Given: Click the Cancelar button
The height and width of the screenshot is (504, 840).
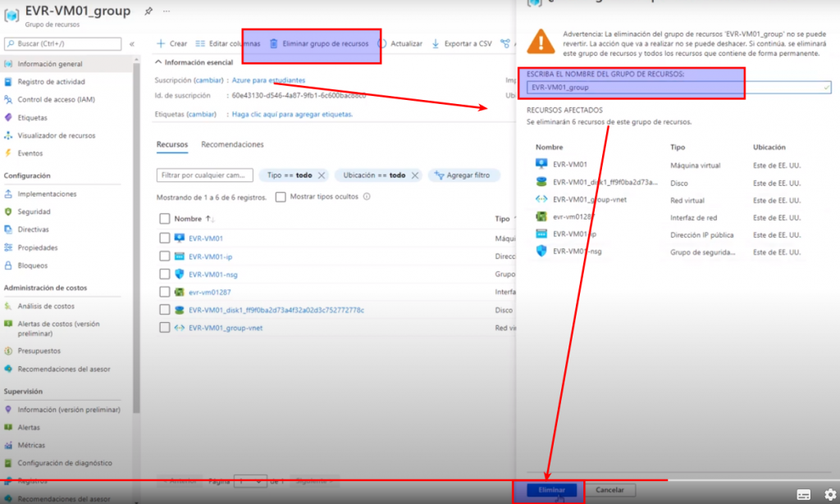Looking at the screenshot, I should click(x=609, y=490).
